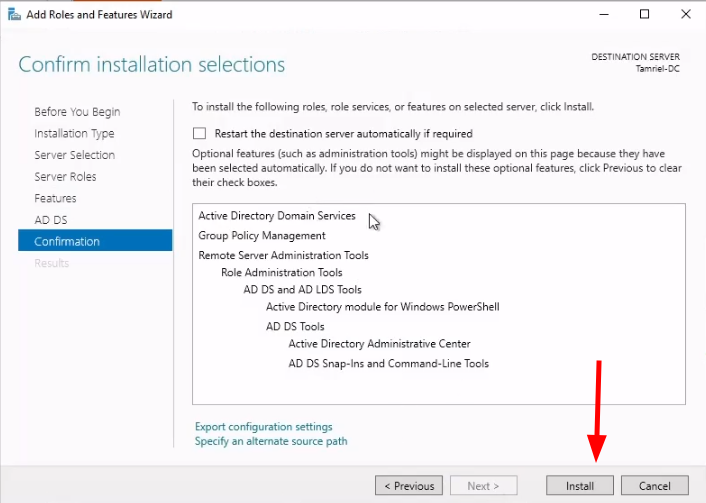Click the wizard icon in the title bar

tap(12, 15)
